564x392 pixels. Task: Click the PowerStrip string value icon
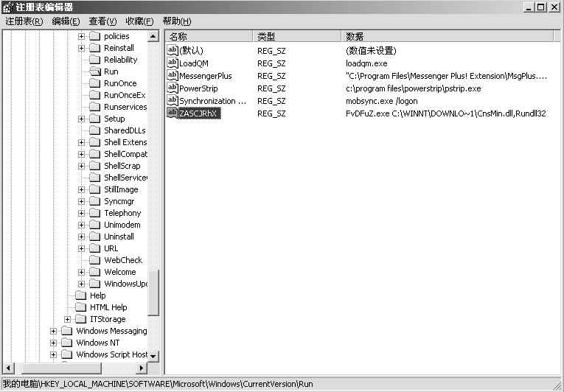point(173,88)
